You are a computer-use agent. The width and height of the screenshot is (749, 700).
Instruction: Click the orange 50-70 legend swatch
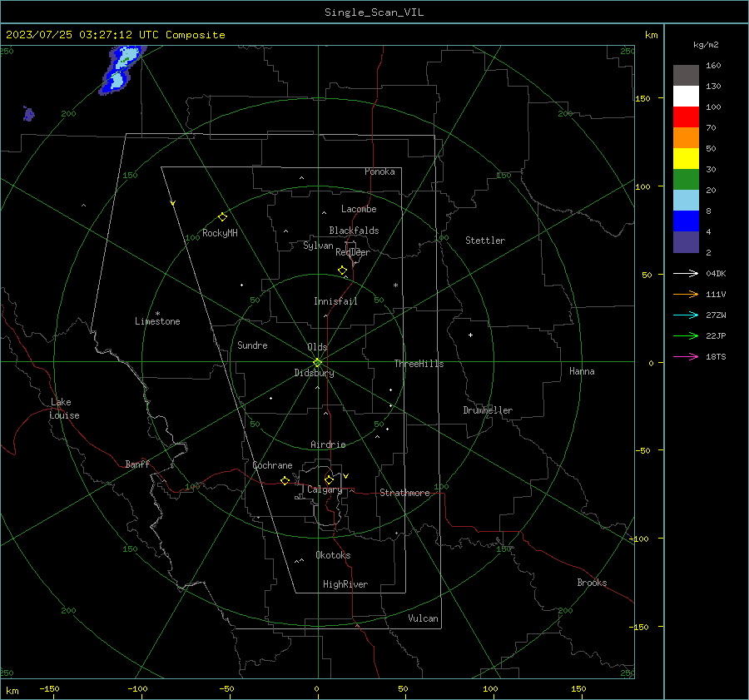coord(686,138)
